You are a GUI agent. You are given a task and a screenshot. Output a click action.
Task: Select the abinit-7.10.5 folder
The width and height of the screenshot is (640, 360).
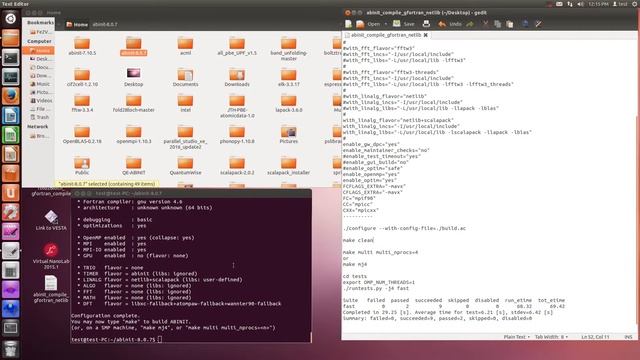[x=82, y=46]
